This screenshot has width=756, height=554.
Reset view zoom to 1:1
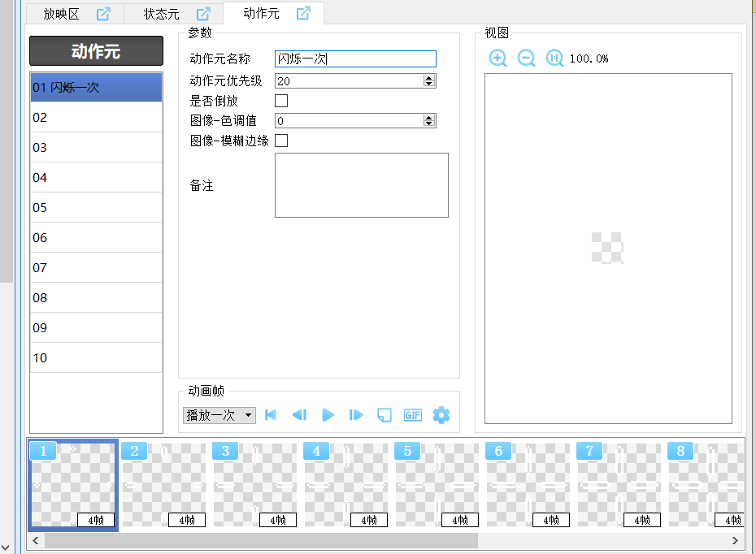coord(554,58)
